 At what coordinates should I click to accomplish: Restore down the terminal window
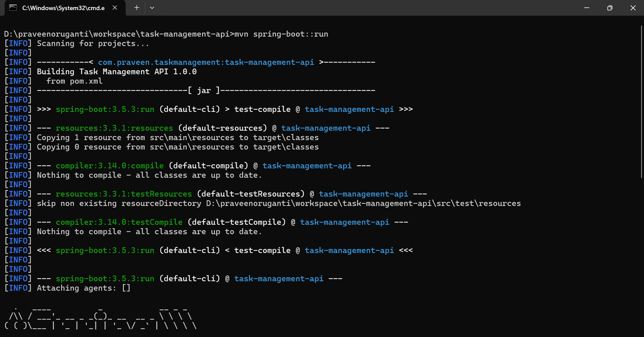pos(610,8)
